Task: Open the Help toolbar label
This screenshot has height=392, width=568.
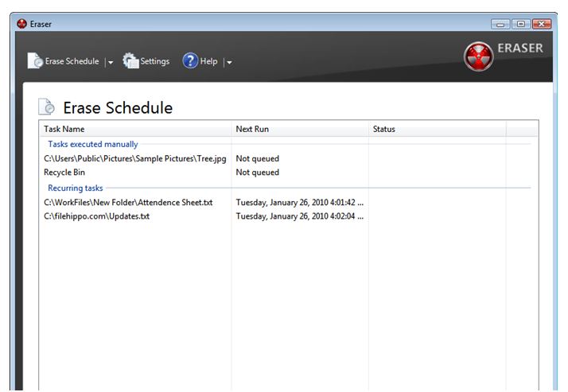Action: (x=208, y=61)
